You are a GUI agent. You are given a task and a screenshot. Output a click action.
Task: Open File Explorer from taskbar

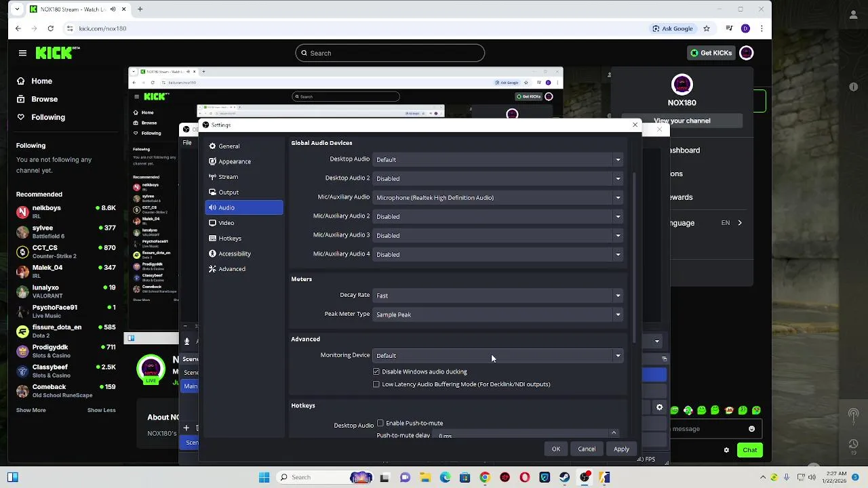[x=425, y=478]
